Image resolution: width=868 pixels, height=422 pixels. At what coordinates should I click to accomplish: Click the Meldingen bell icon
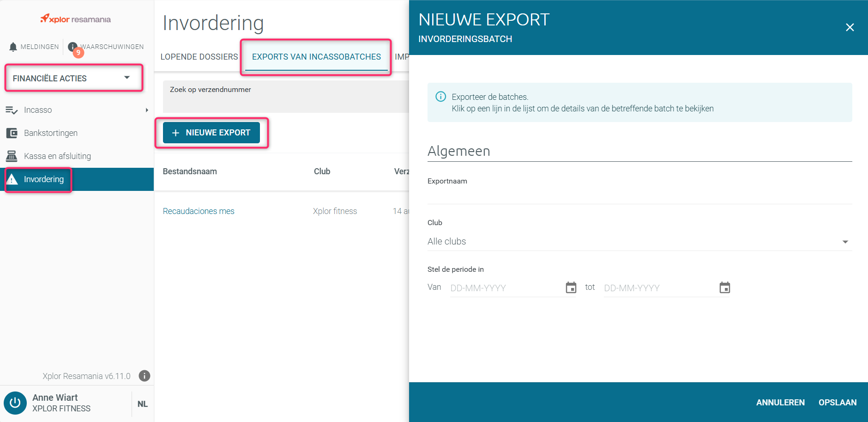click(13, 47)
